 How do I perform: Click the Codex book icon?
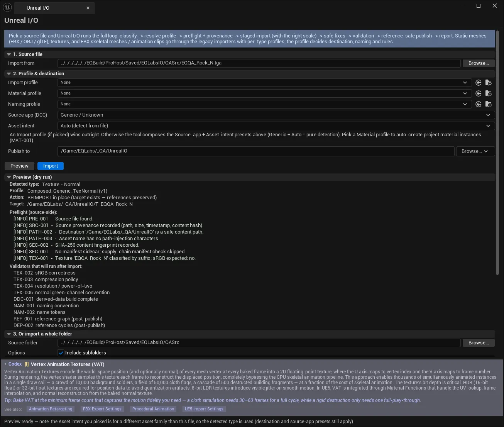[27, 364]
